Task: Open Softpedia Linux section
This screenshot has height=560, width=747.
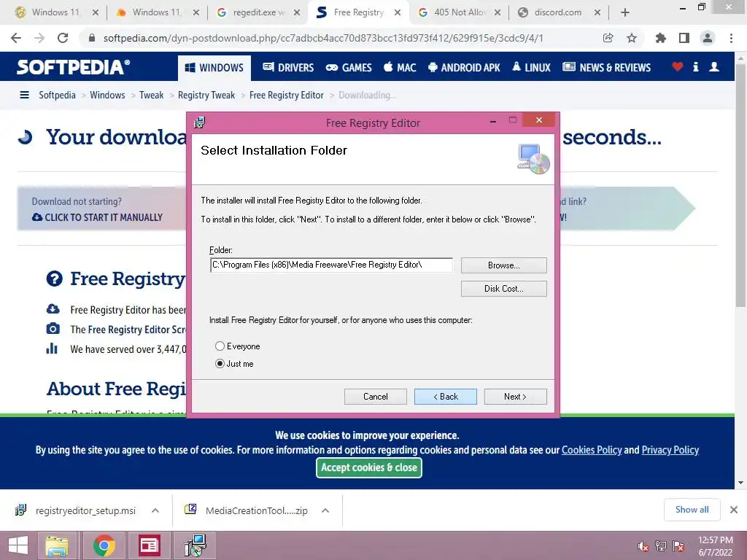Action: click(x=531, y=68)
